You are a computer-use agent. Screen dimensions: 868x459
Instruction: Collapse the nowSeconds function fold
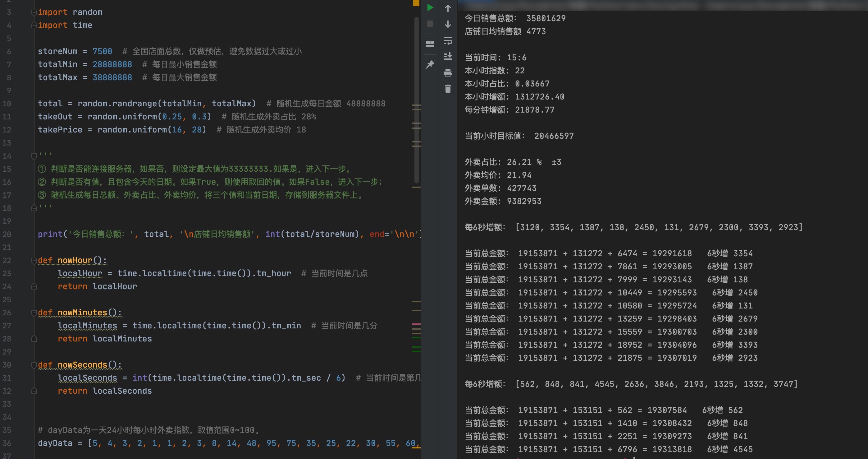click(x=34, y=365)
